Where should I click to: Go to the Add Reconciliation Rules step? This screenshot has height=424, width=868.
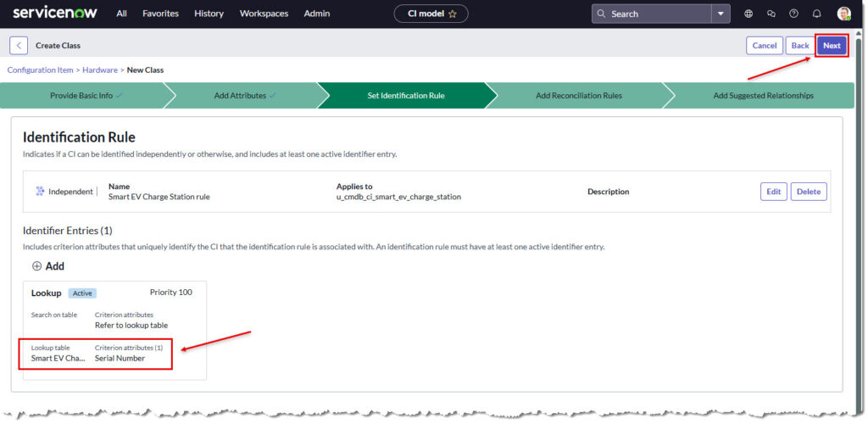(x=578, y=96)
